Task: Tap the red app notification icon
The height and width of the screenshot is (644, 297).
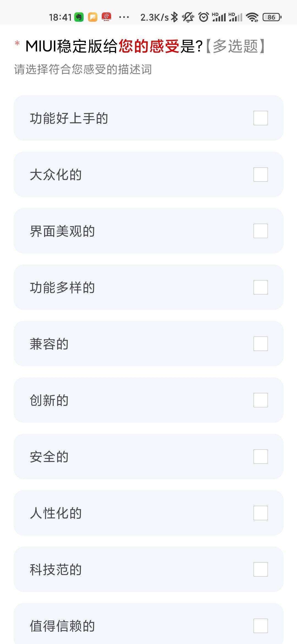Action: [x=106, y=17]
